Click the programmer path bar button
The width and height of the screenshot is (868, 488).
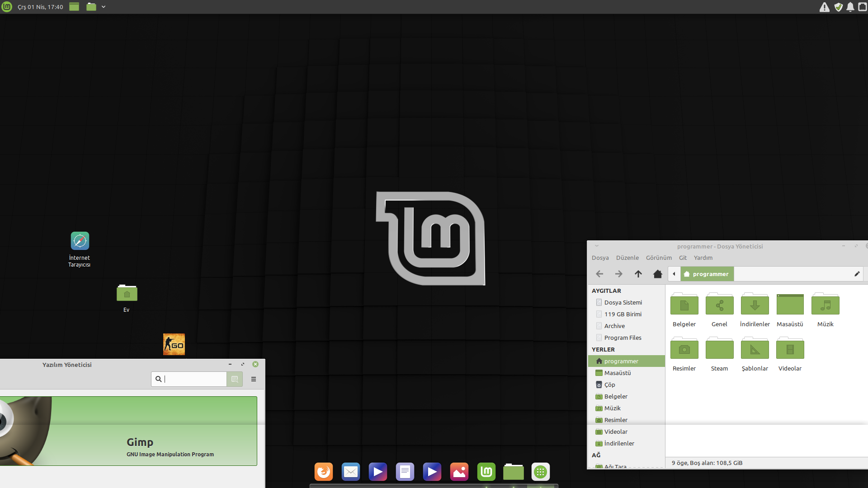tap(707, 274)
